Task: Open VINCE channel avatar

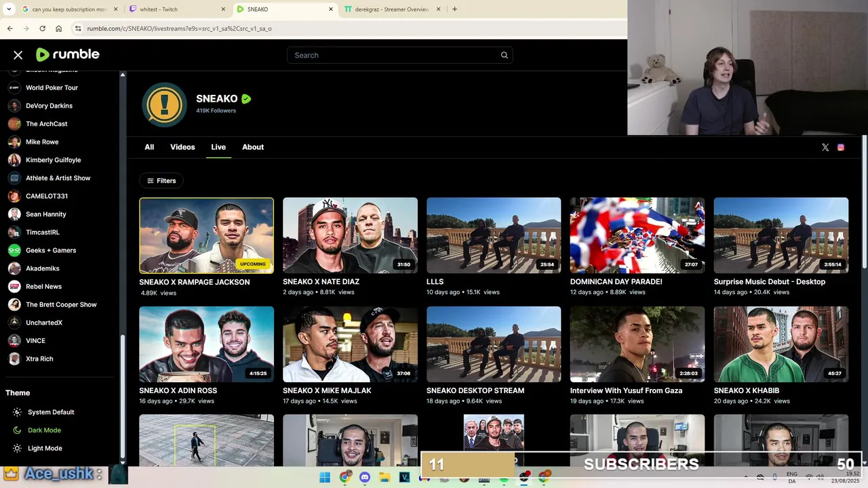Action: [x=14, y=341]
